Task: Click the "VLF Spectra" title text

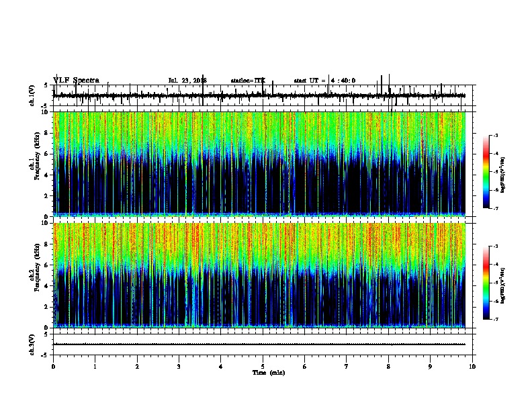Action: tap(76, 81)
